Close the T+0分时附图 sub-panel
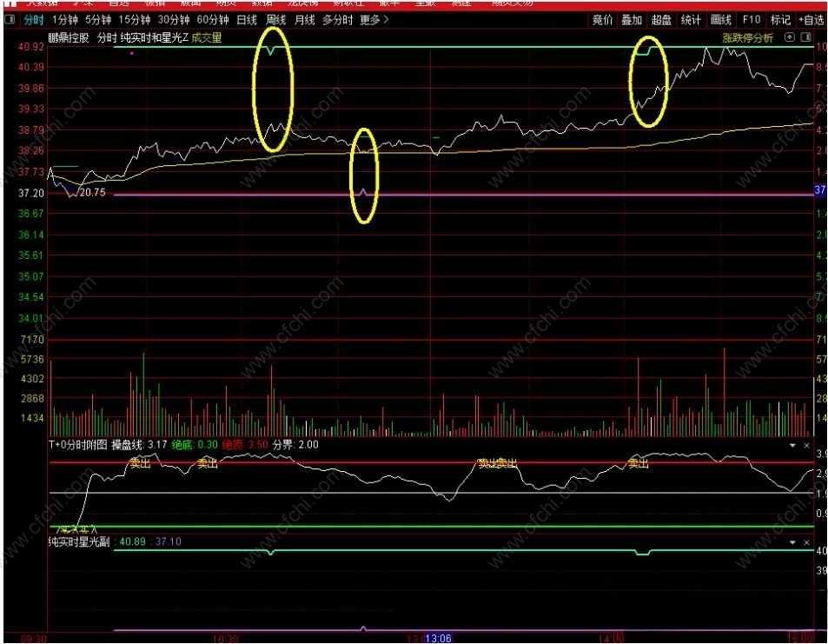 (806, 446)
